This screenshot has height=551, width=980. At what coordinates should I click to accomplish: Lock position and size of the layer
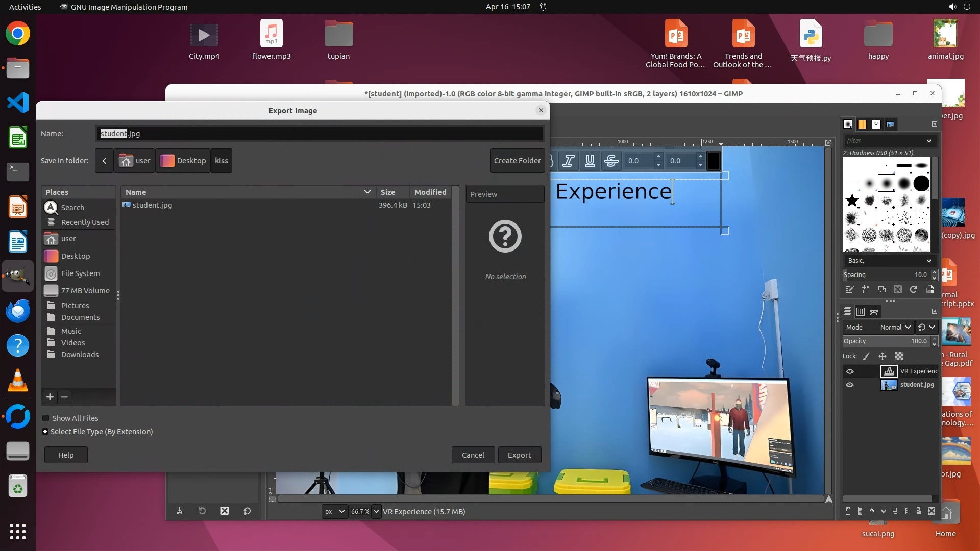[883, 356]
